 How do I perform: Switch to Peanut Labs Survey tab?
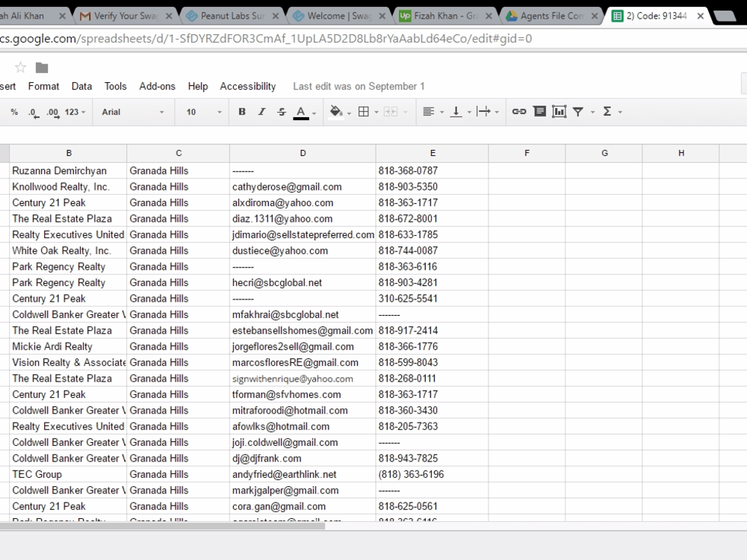pyautogui.click(x=232, y=16)
